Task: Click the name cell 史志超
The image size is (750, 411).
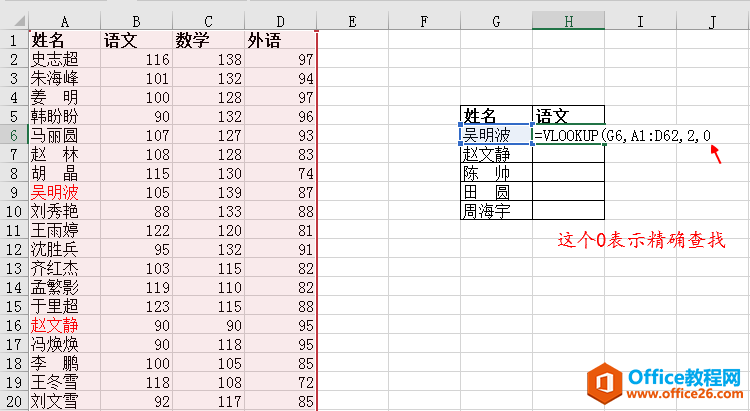Action: click(x=65, y=59)
